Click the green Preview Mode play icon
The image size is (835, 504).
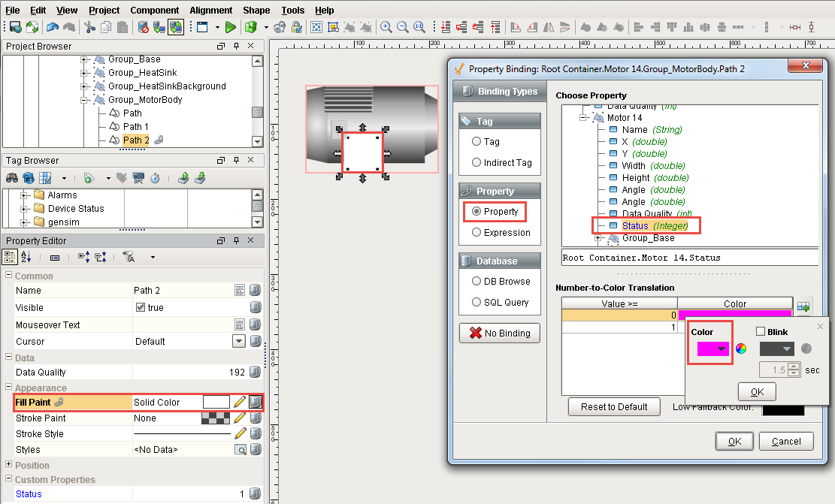pos(230,27)
